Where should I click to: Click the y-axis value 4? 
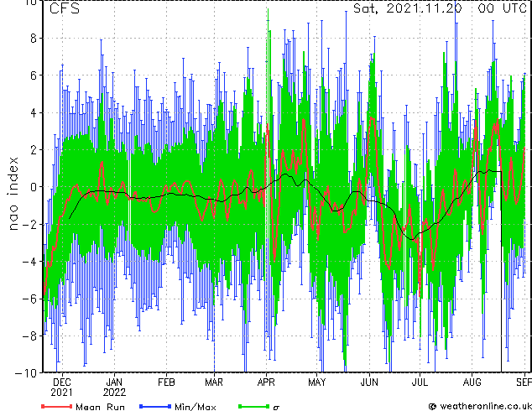(x=34, y=112)
